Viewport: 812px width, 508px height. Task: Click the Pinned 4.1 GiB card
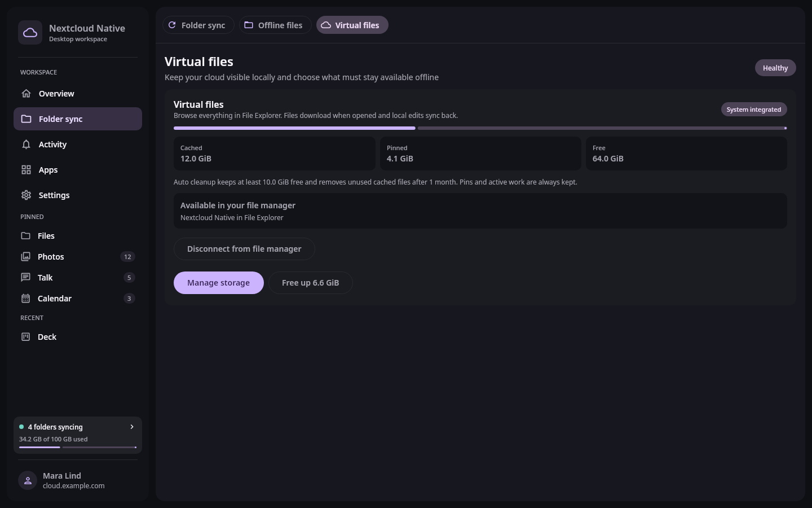(x=480, y=153)
